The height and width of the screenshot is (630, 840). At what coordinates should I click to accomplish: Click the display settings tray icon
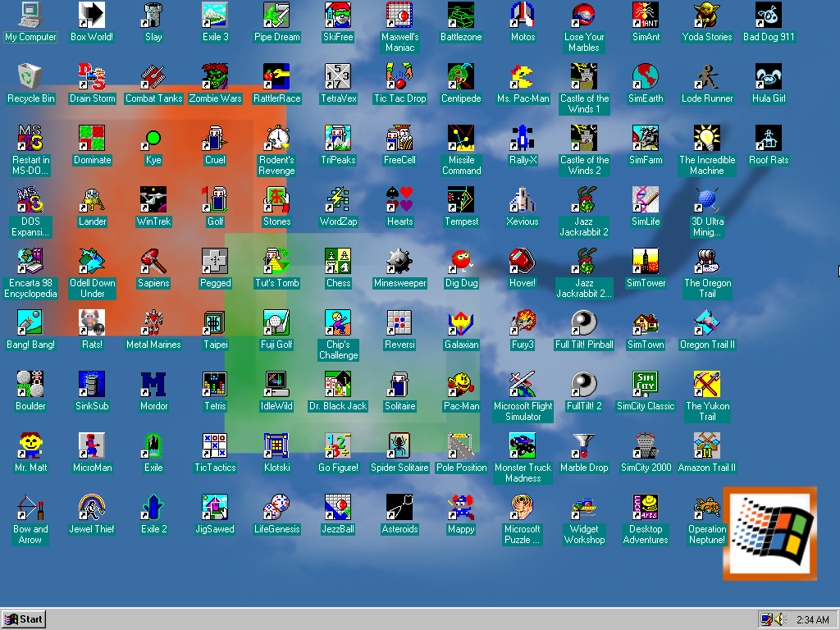(767, 620)
